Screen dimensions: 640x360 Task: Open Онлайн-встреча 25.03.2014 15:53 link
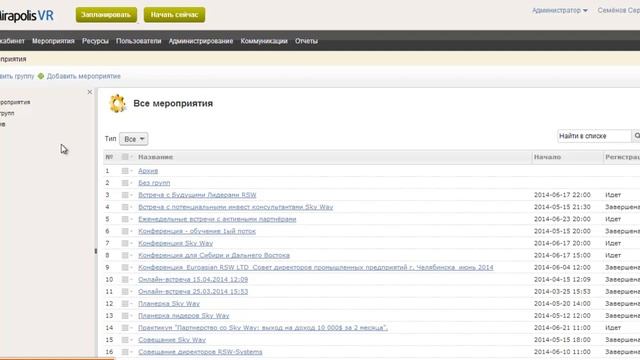193,291
